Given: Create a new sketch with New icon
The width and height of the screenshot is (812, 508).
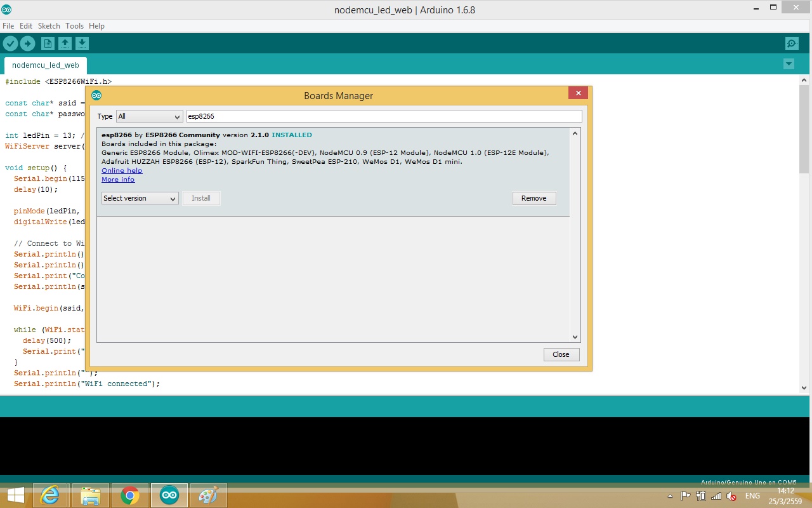Looking at the screenshot, I should click(48, 43).
